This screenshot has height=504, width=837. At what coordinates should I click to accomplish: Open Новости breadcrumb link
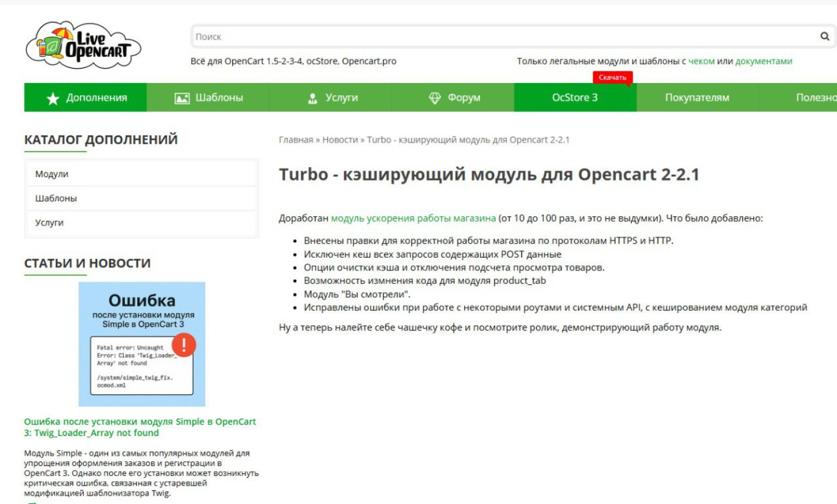click(340, 140)
